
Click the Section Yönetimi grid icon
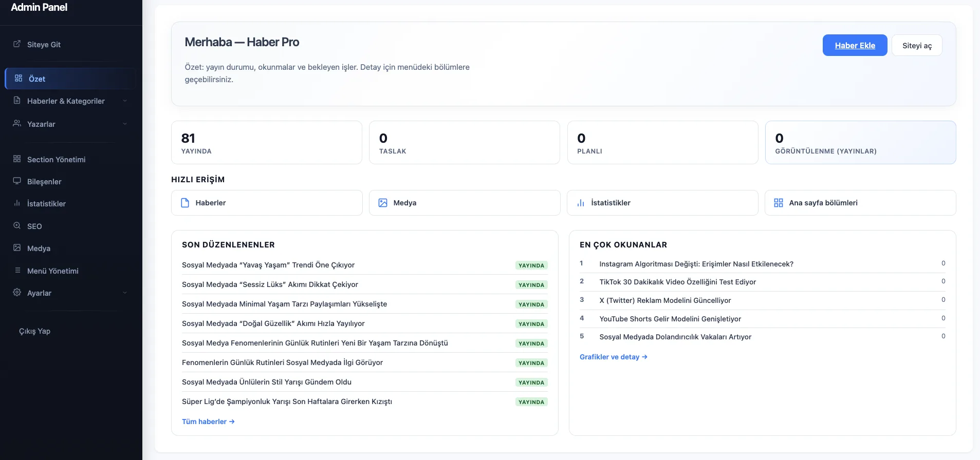pos(17,159)
